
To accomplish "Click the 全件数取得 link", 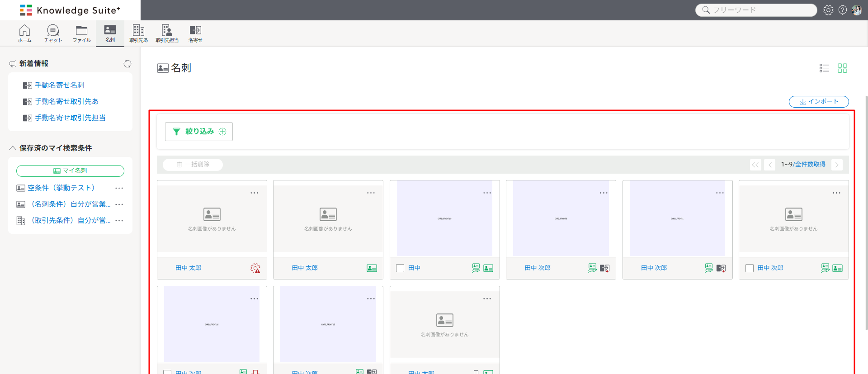I will pos(810,165).
